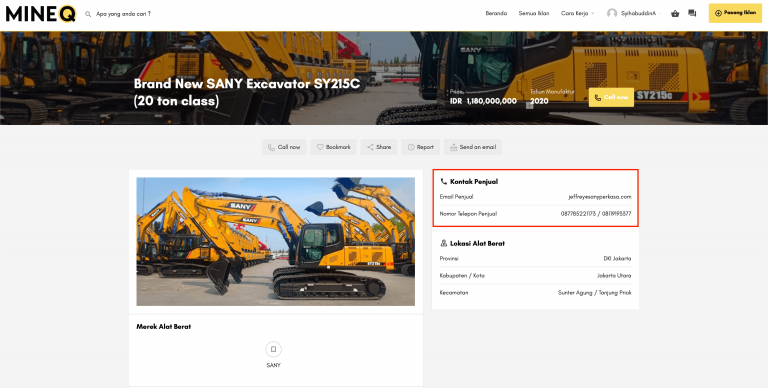Open the shopping basket icon
The image size is (768, 388).
(x=675, y=14)
